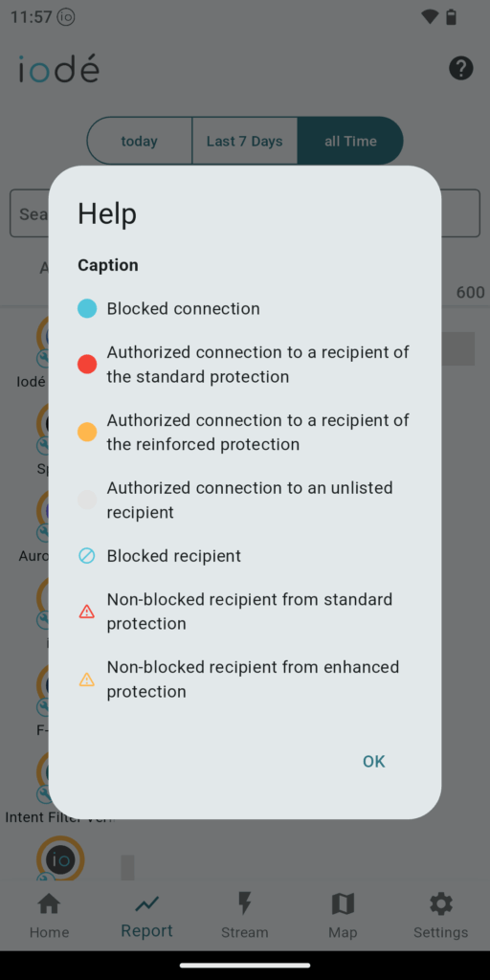Open the Settings gear tab
Screen dimensions: 490x980
440,903
